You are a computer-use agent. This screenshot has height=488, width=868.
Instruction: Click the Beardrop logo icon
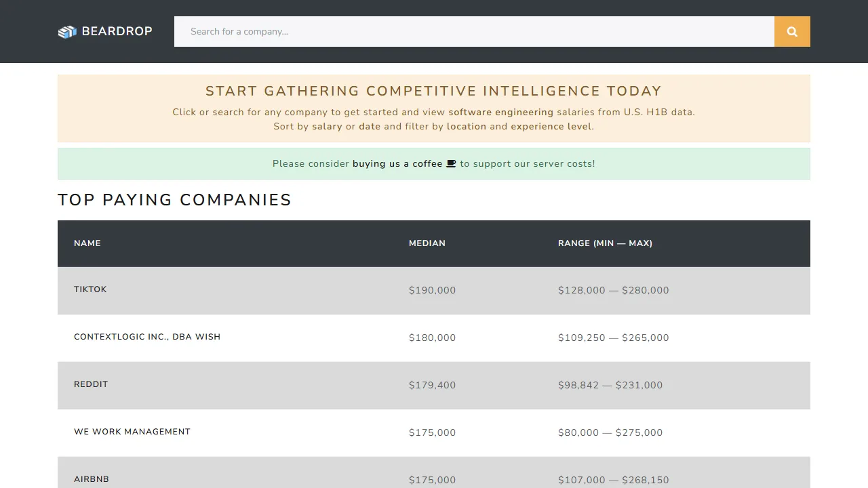(x=66, y=31)
